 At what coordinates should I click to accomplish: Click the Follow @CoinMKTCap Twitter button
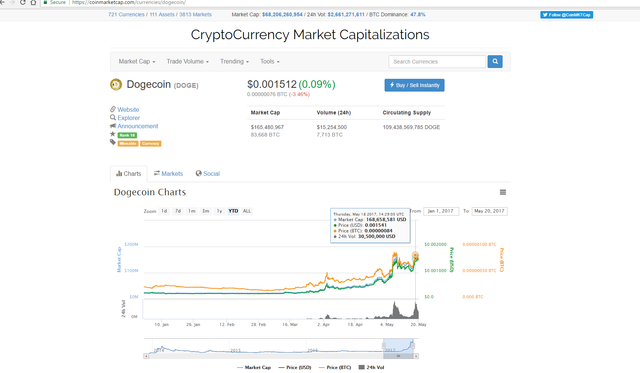pyautogui.click(x=567, y=15)
